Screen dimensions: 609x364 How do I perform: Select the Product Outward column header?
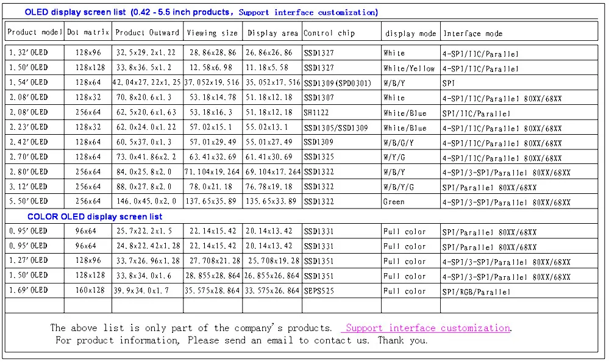[x=148, y=32]
